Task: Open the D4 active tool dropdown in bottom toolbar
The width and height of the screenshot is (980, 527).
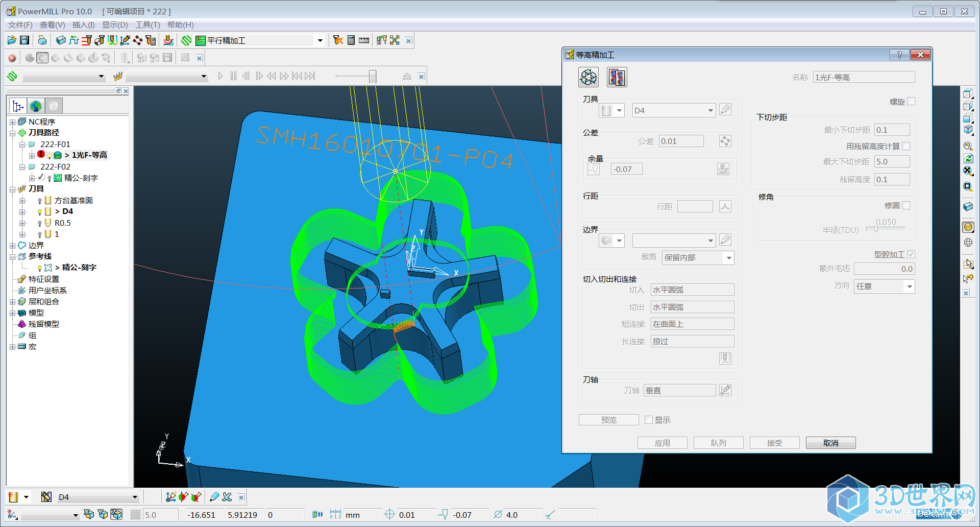Action: tap(98, 497)
